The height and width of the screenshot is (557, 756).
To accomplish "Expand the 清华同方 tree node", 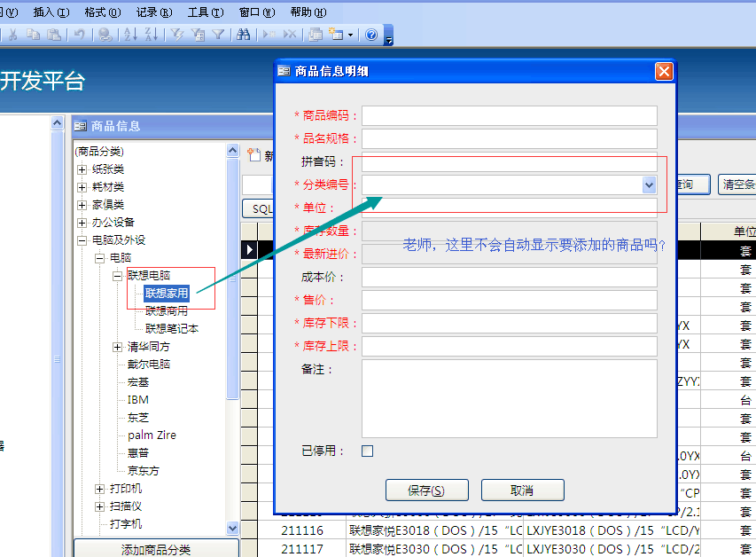I will (x=118, y=346).
